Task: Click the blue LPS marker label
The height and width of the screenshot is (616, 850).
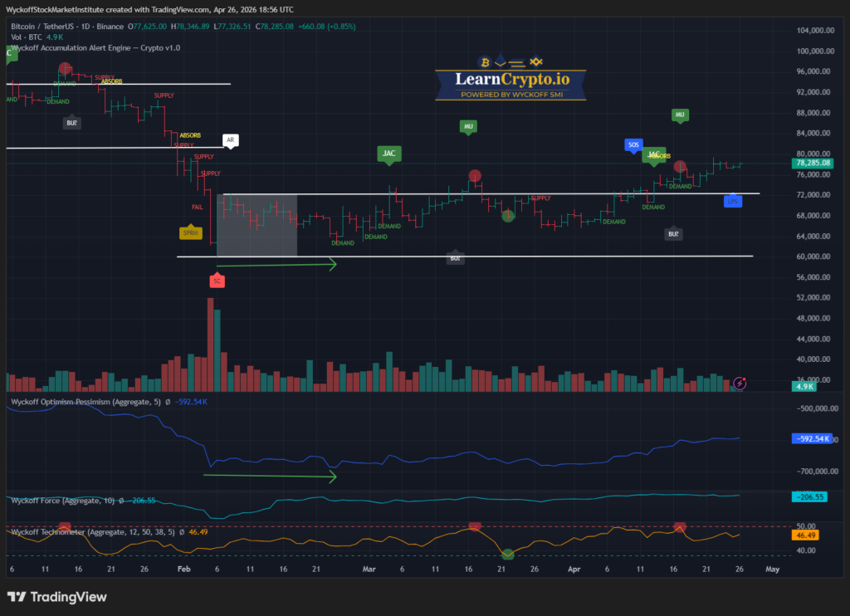Action: pyautogui.click(x=732, y=201)
